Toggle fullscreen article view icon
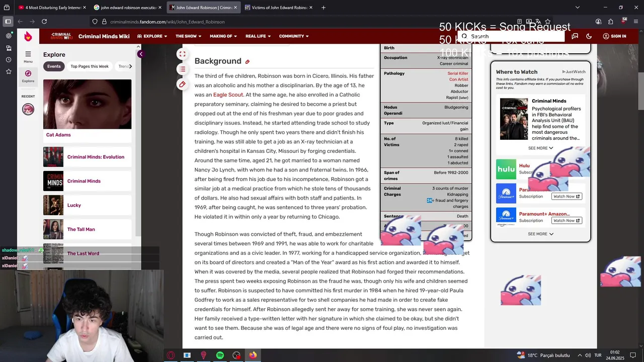This screenshot has width=644, height=362. (x=183, y=54)
